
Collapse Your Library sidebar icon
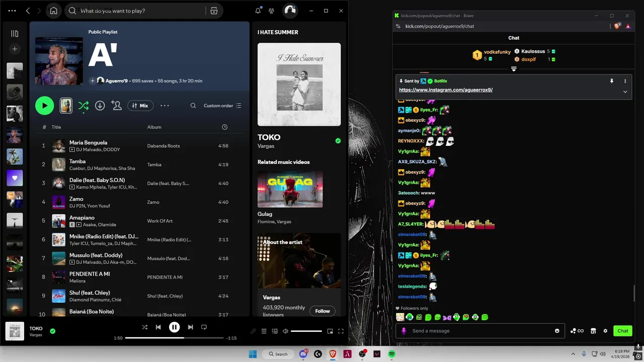[x=15, y=34]
